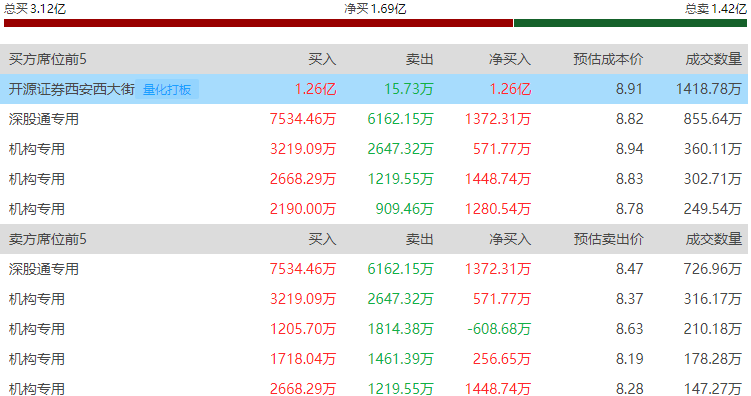The image size is (751, 396).
Task: Select the 净买 1.69亿 label
Action: [375, 9]
